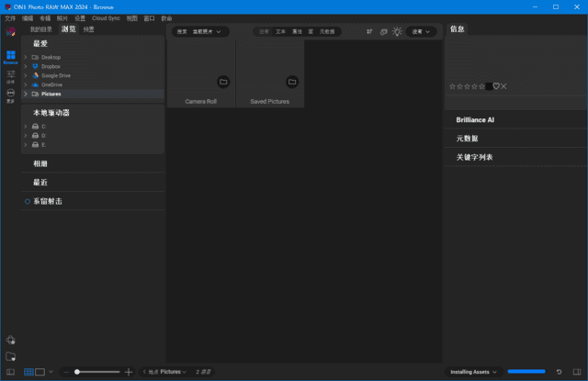Switch to the 我的目录 tab
The width and height of the screenshot is (588, 381).
[40, 29]
